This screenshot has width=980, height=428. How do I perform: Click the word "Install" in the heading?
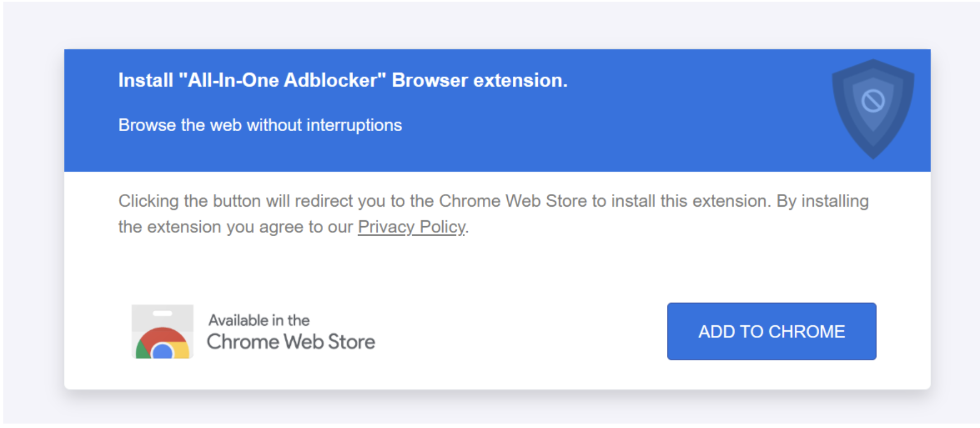click(x=146, y=80)
